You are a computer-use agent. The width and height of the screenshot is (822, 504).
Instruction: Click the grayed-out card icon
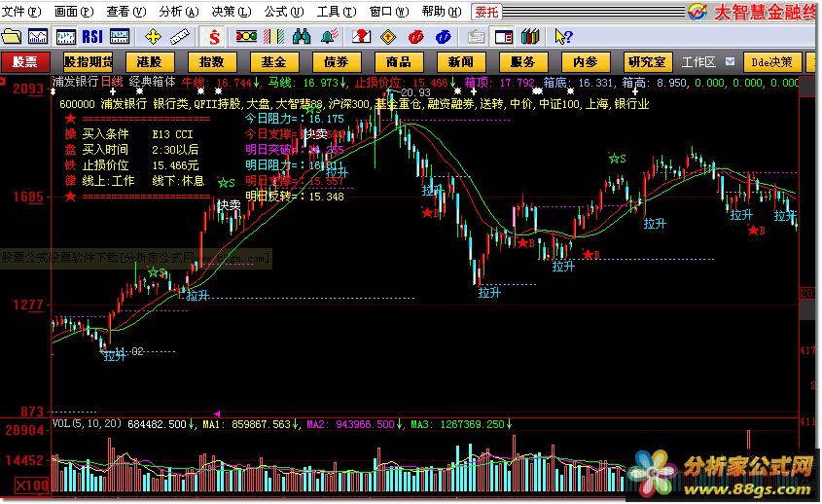(476, 37)
